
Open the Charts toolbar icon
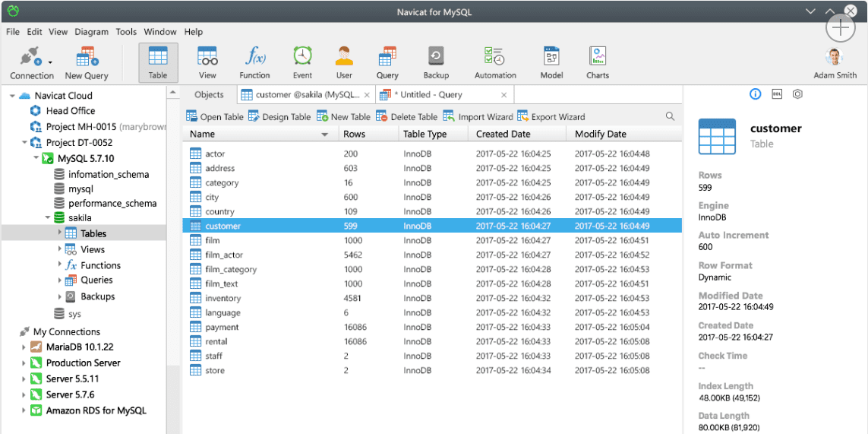pos(598,57)
